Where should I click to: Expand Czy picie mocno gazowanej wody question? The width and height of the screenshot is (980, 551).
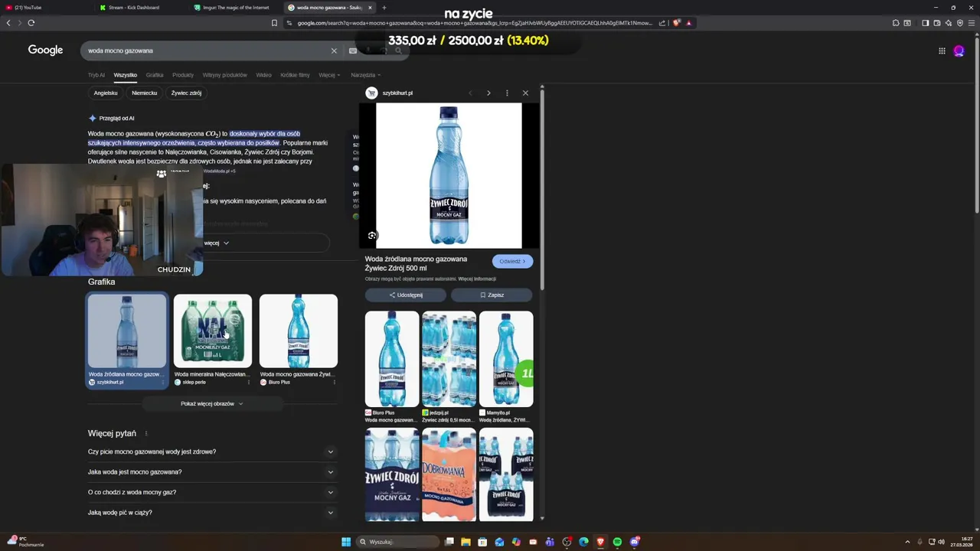[x=212, y=452]
